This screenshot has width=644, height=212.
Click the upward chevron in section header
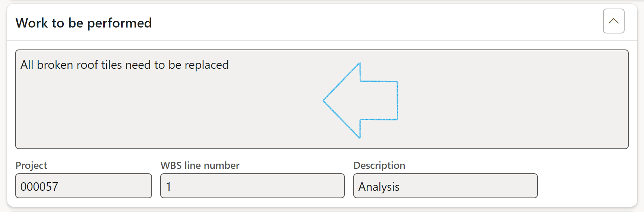click(x=613, y=21)
